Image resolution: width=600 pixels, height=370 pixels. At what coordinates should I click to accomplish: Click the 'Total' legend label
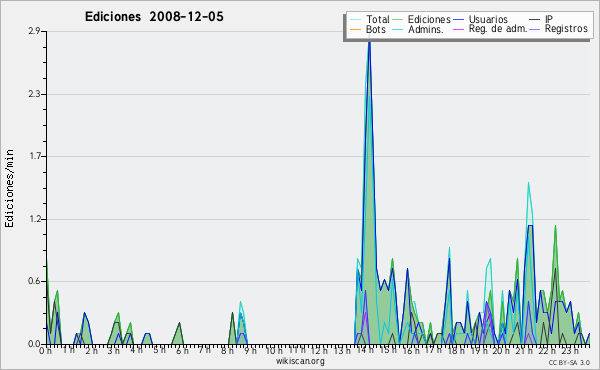(378, 19)
